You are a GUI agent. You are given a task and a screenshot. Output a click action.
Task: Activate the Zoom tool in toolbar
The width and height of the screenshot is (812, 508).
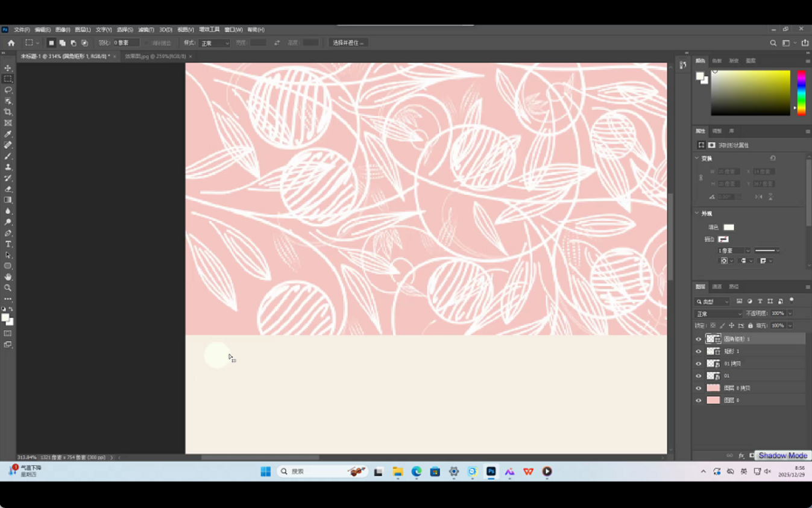(x=8, y=288)
